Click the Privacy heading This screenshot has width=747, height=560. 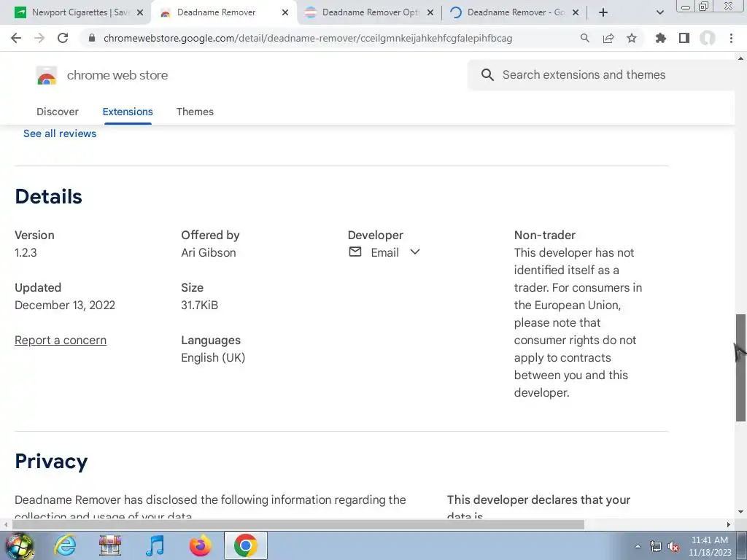[51, 461]
